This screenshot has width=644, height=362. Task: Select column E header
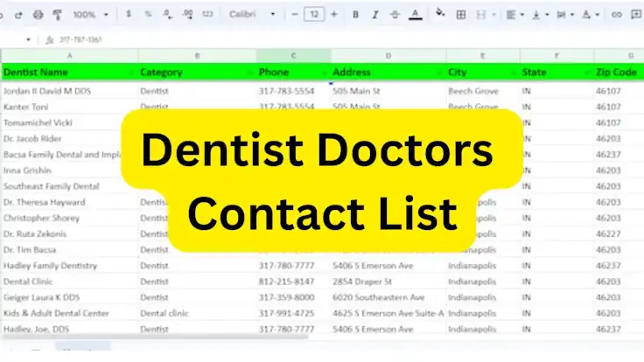coord(482,55)
